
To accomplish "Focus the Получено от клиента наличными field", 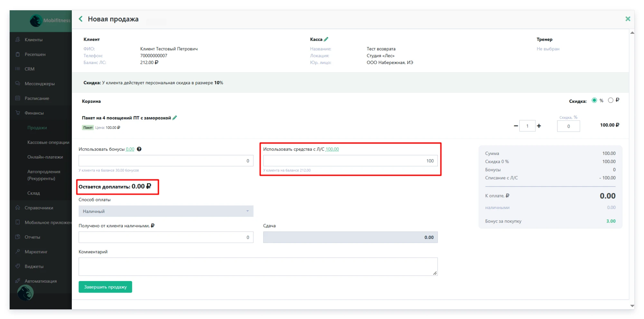I will click(x=166, y=237).
